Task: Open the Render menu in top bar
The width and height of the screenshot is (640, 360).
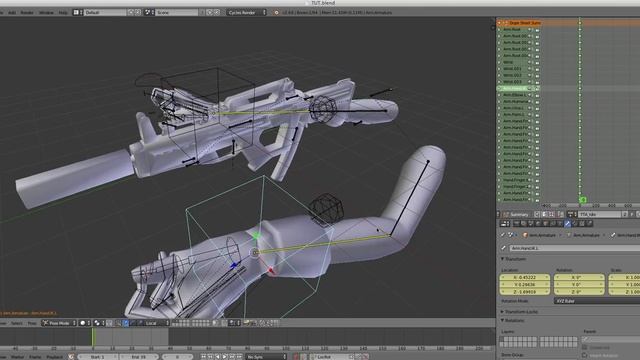Action: (27, 13)
